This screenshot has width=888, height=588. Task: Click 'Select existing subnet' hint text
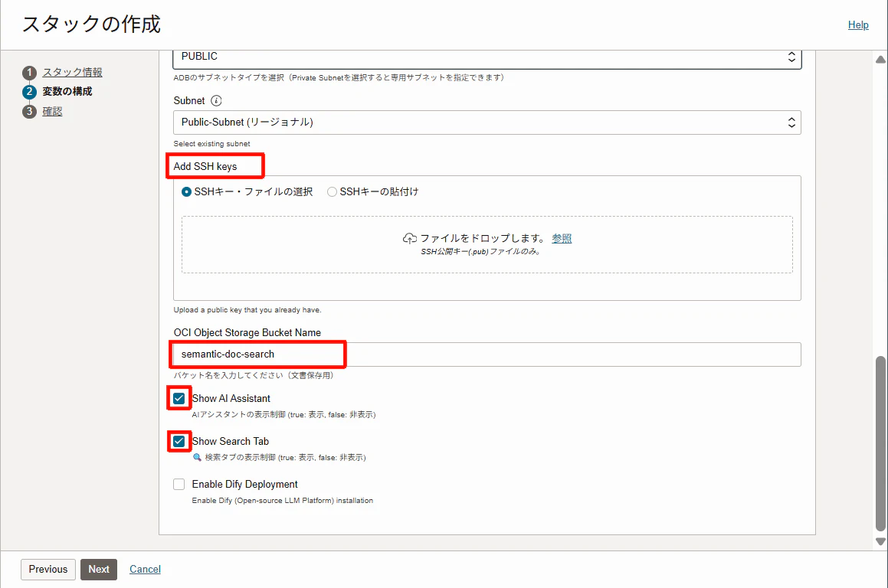[x=211, y=144]
